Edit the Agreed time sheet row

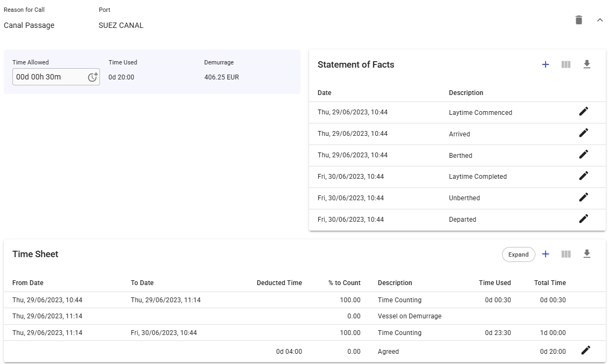tap(586, 350)
